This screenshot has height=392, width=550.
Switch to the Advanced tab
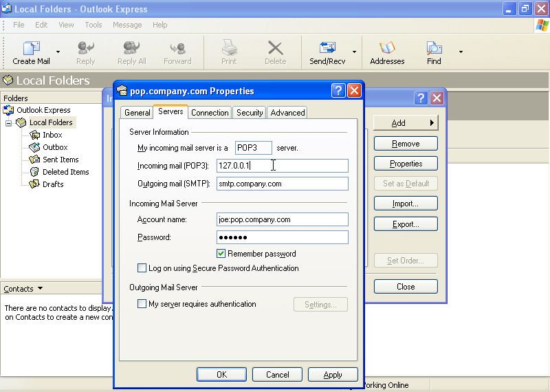[x=287, y=113]
